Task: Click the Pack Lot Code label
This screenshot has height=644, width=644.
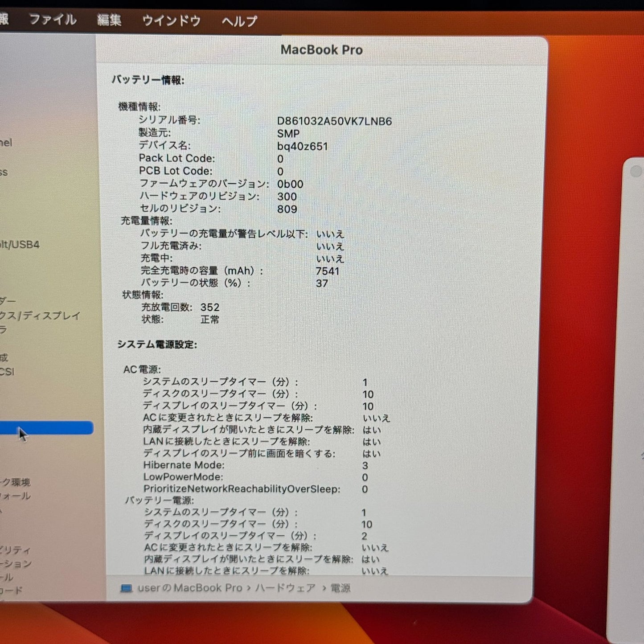Action: tap(176, 158)
